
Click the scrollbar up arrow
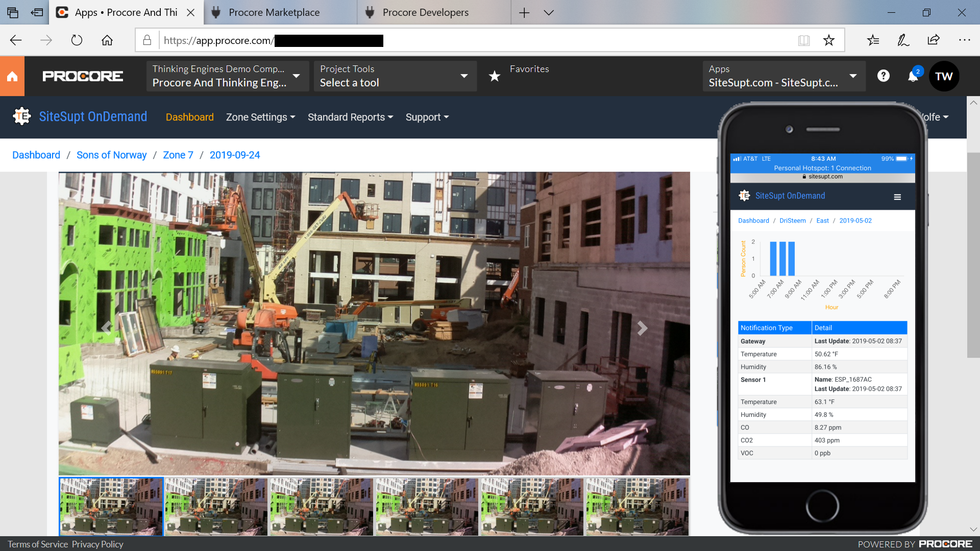(x=973, y=103)
